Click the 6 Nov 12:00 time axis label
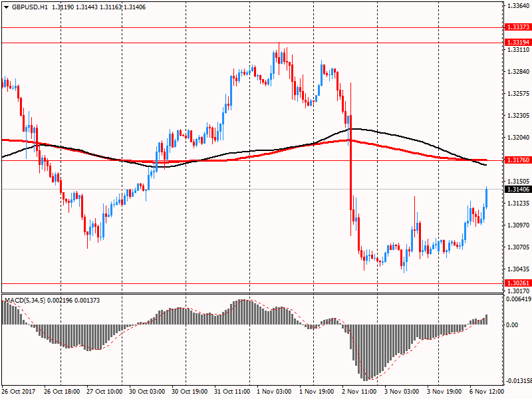Viewport: 532px width, 399px height. (x=487, y=392)
